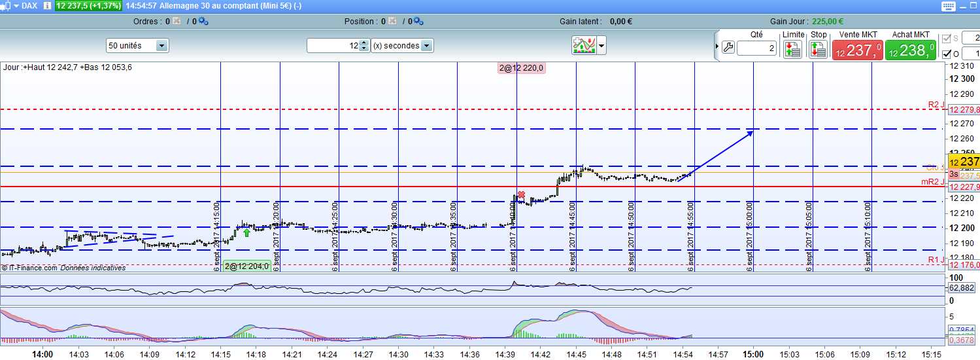The width and height of the screenshot is (980, 360).
Task: Click the green Achat MKT buy button
Action: pos(911,50)
